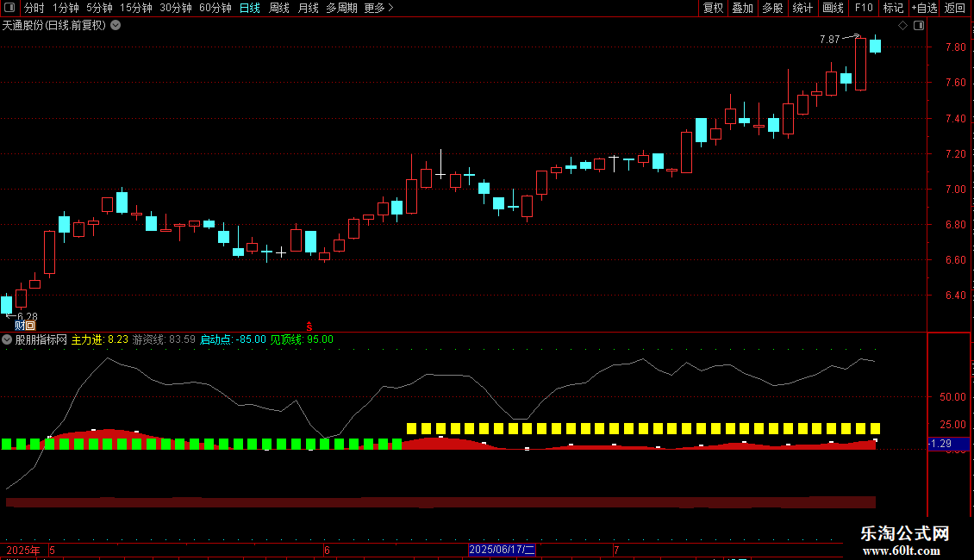Screen dimensions: 974x560
Task: Click month 6 on the time axis
Action: point(327,550)
